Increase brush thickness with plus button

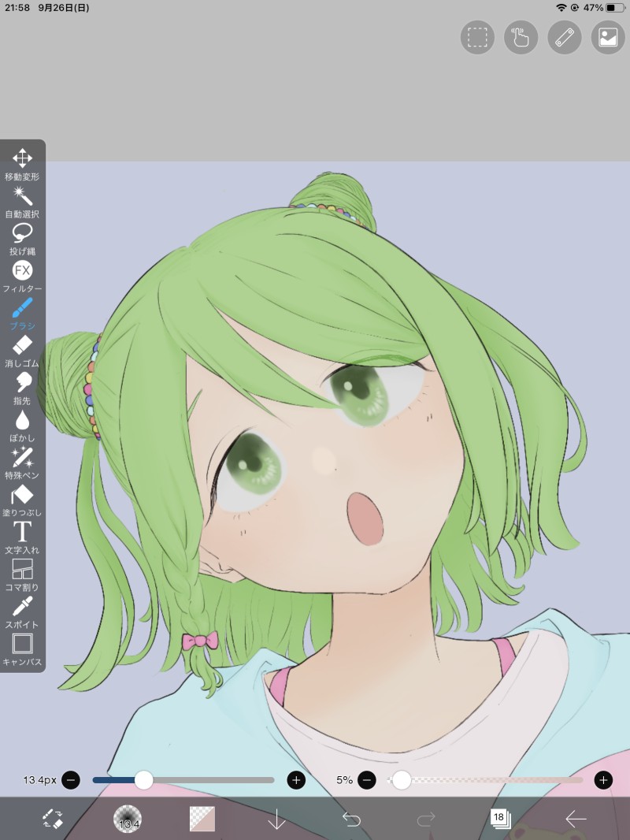pyautogui.click(x=297, y=780)
